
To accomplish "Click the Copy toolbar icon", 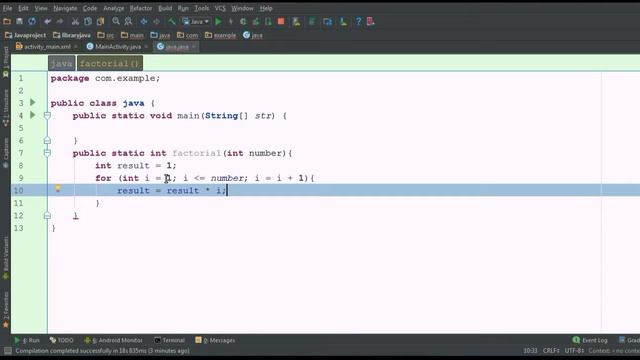I will coord(88,22).
